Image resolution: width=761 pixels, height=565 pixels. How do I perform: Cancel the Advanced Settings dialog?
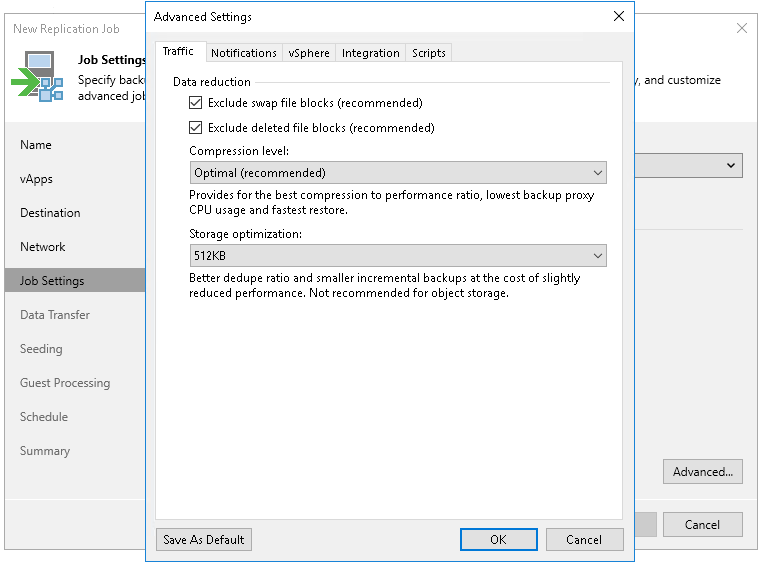click(584, 540)
